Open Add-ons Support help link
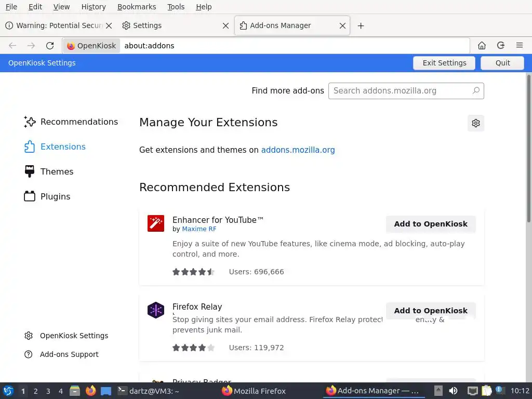Screen dimensions: 532x399 point(61,354)
